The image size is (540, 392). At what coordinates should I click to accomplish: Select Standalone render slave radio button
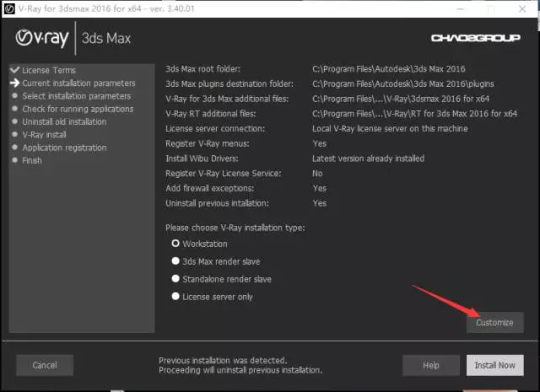175,279
